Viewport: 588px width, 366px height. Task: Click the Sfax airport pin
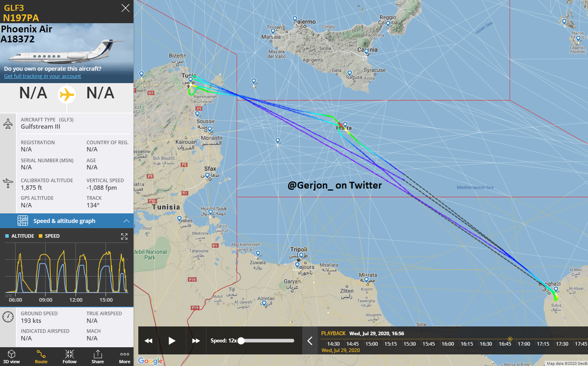[207, 175]
